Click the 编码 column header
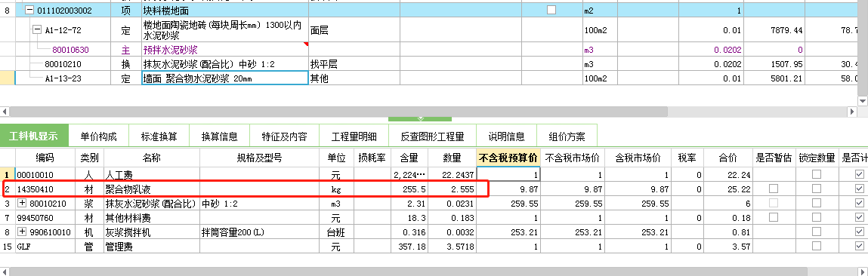 pos(45,158)
